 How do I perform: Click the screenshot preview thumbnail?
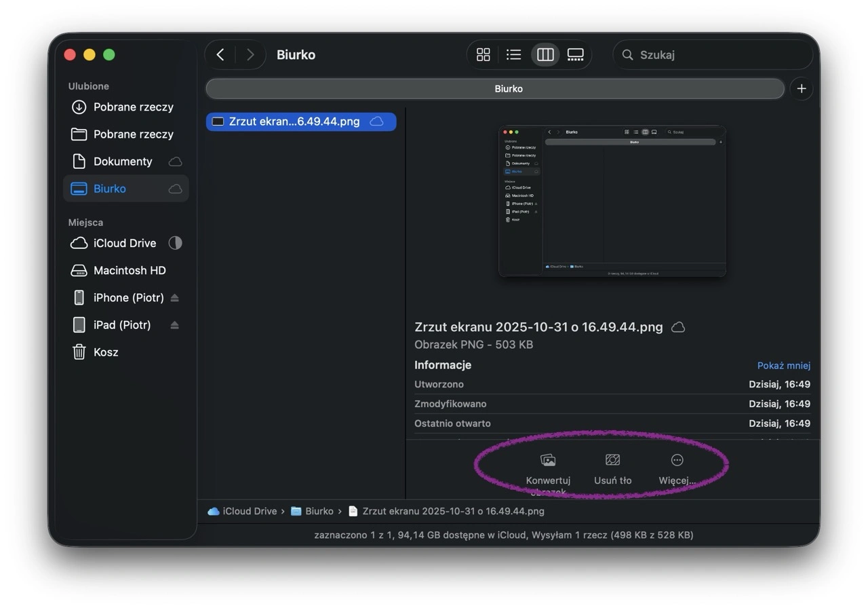[611, 200]
